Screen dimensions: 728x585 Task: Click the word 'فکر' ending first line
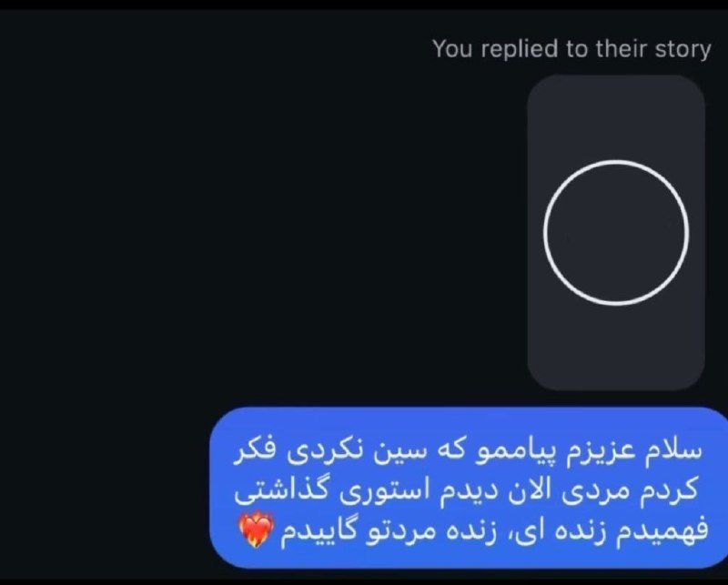coord(255,451)
